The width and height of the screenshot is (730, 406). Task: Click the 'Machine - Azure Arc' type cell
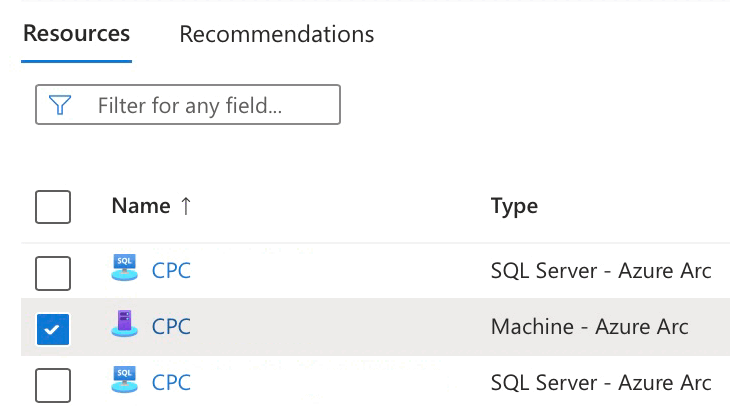point(589,326)
